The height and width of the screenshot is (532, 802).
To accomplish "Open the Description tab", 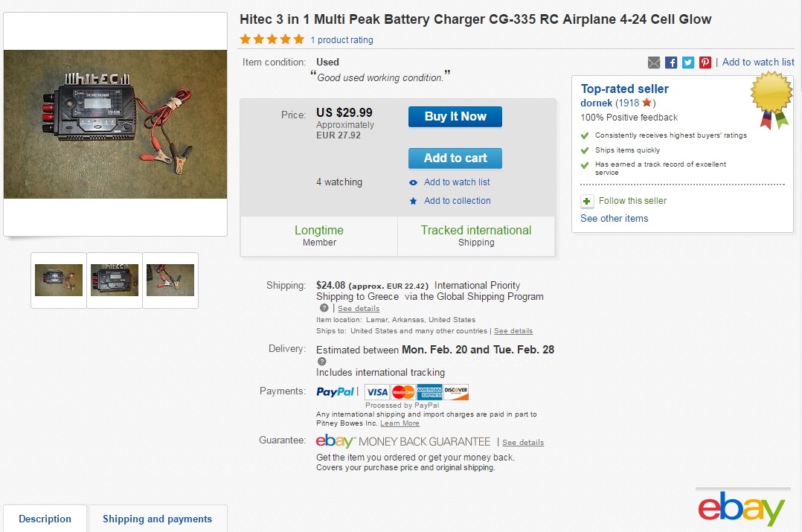I will click(45, 519).
